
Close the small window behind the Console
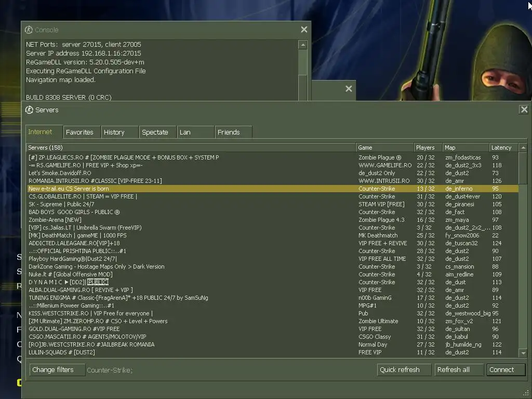point(349,88)
